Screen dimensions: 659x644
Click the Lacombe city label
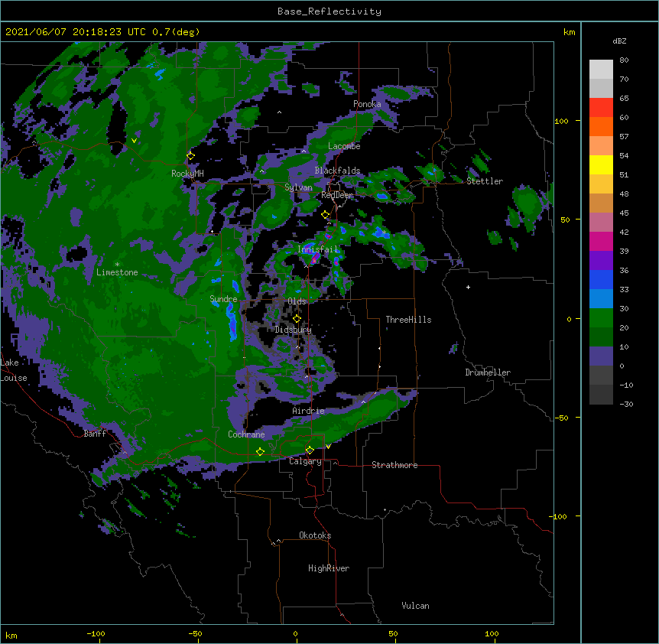point(344,146)
